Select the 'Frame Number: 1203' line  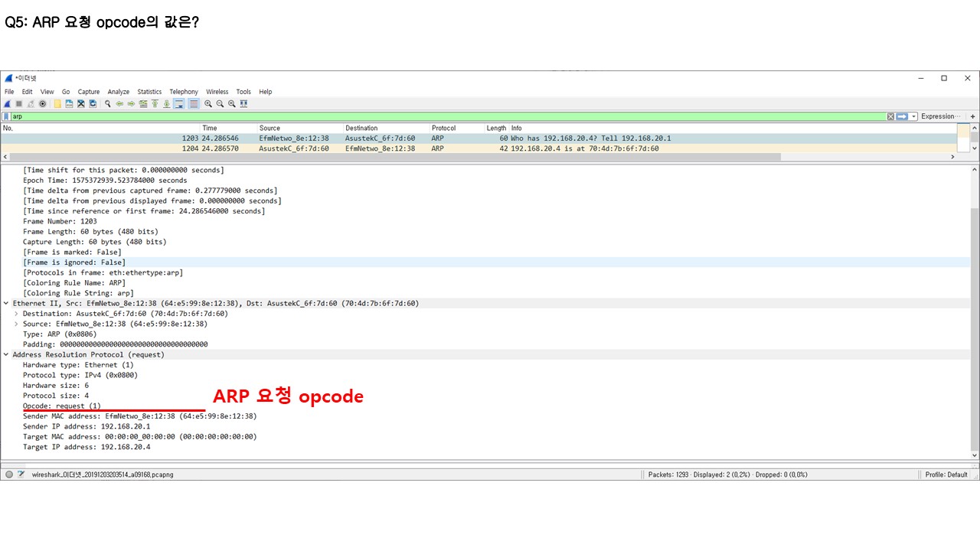[x=60, y=221]
